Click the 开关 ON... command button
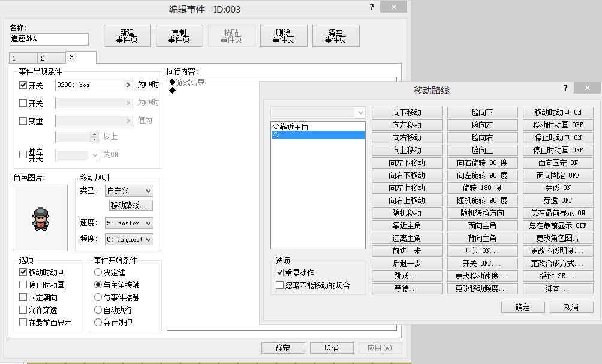 point(483,251)
